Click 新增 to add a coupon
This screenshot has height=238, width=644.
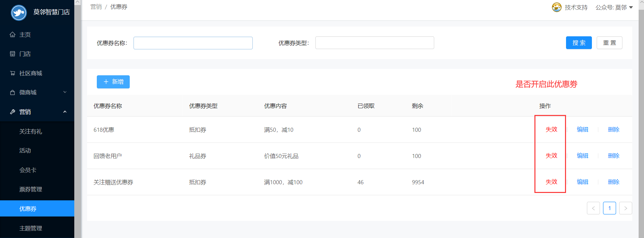click(113, 82)
